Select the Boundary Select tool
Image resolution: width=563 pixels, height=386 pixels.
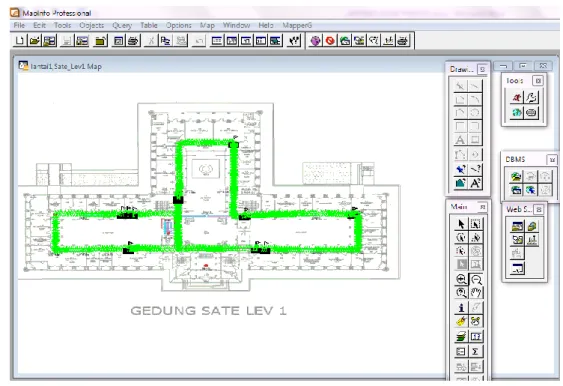tap(461, 251)
